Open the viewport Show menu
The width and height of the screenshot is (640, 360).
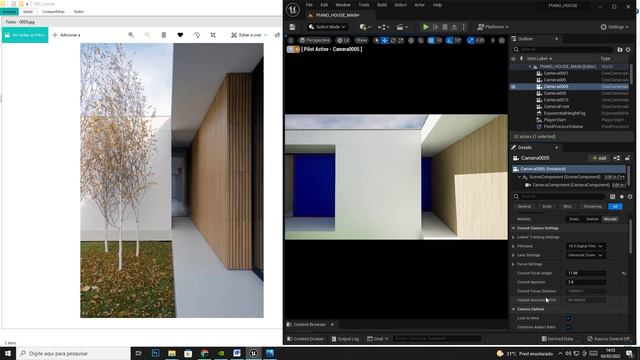(x=361, y=40)
